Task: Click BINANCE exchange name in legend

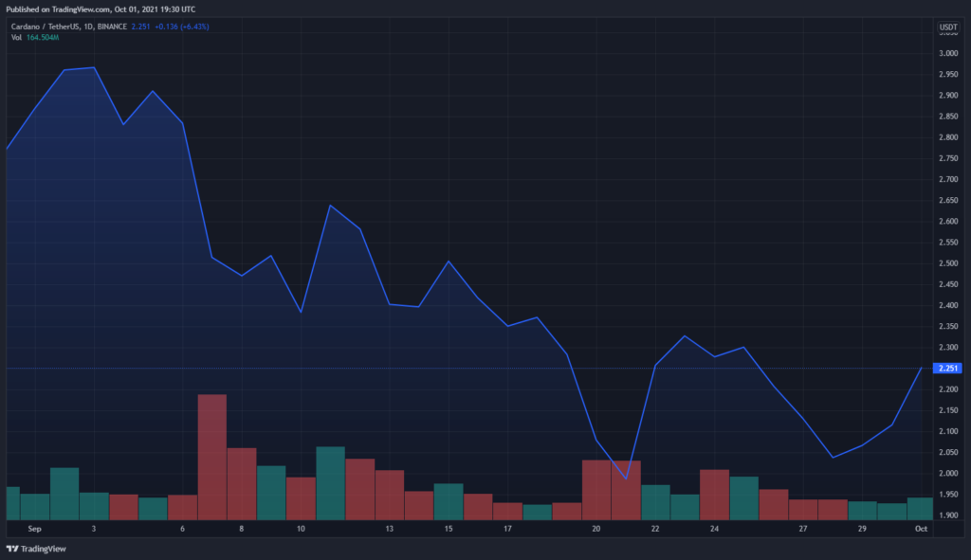Action: pyautogui.click(x=112, y=27)
